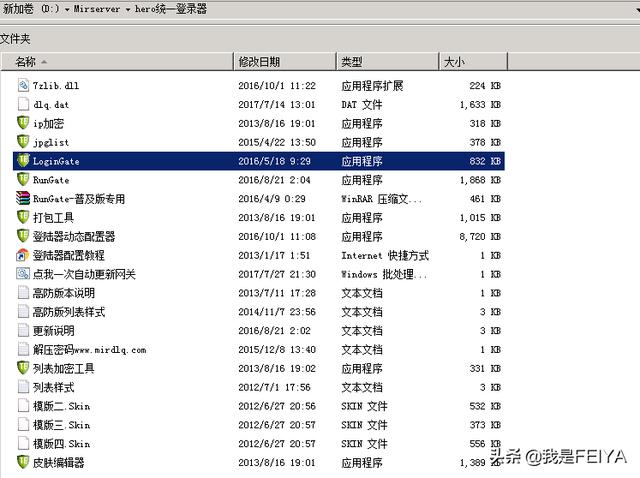Select the file name 点我一次自动更新网关
The image size is (640, 478).
point(84,274)
